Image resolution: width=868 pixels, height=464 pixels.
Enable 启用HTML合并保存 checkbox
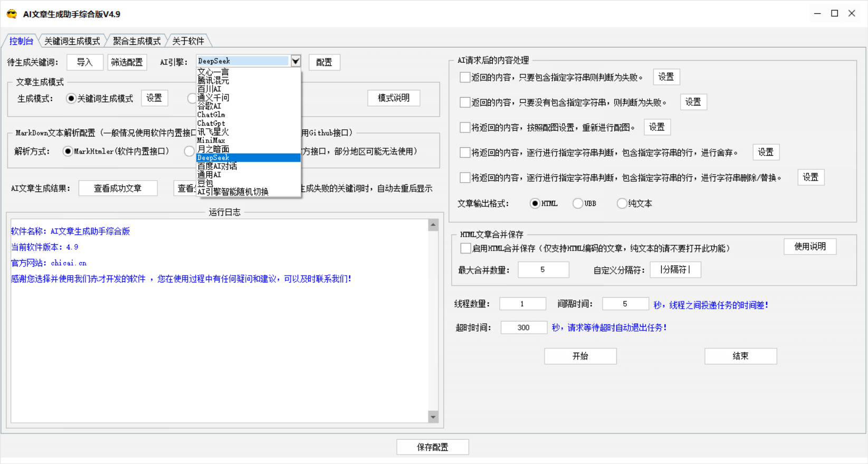[x=465, y=248]
